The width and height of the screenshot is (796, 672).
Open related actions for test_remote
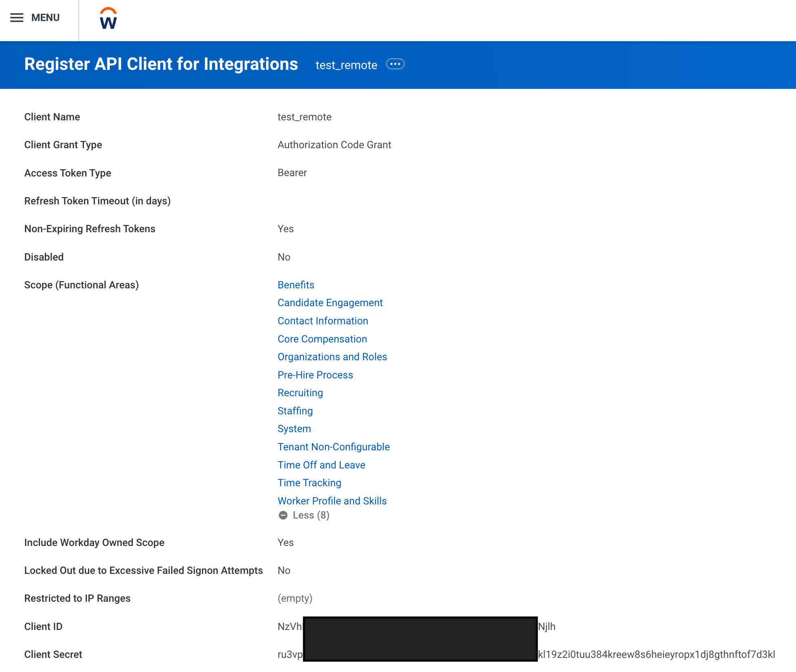coord(395,64)
